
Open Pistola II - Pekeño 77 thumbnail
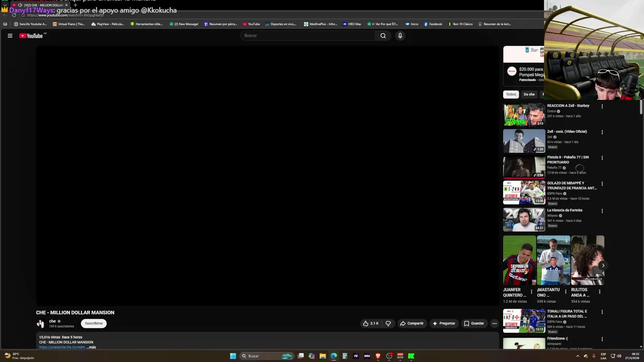[524, 167]
